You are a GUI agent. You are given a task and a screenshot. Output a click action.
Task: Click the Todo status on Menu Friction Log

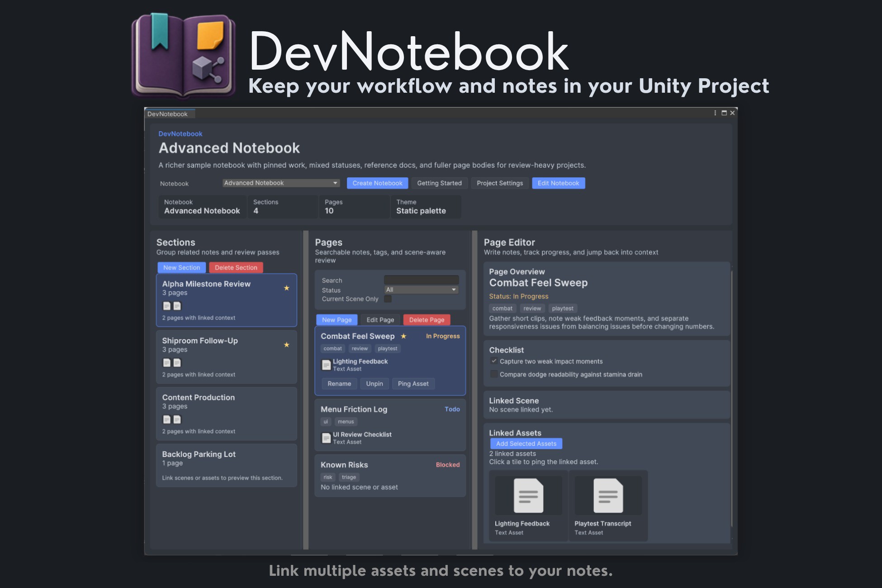click(452, 409)
